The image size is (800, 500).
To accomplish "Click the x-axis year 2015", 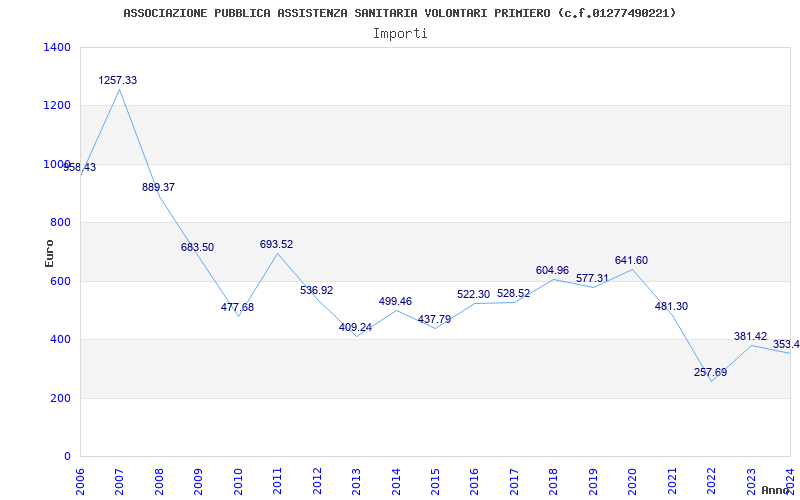I will click(435, 481).
